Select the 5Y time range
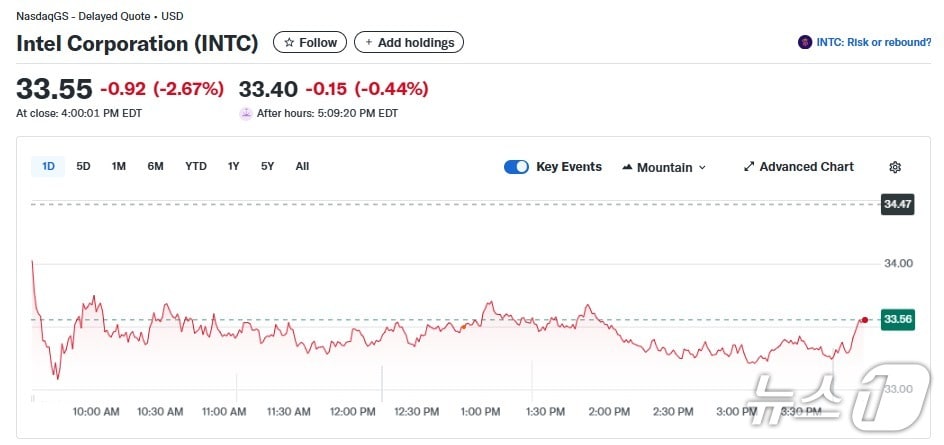This screenshot has width=944, height=445. click(x=267, y=166)
